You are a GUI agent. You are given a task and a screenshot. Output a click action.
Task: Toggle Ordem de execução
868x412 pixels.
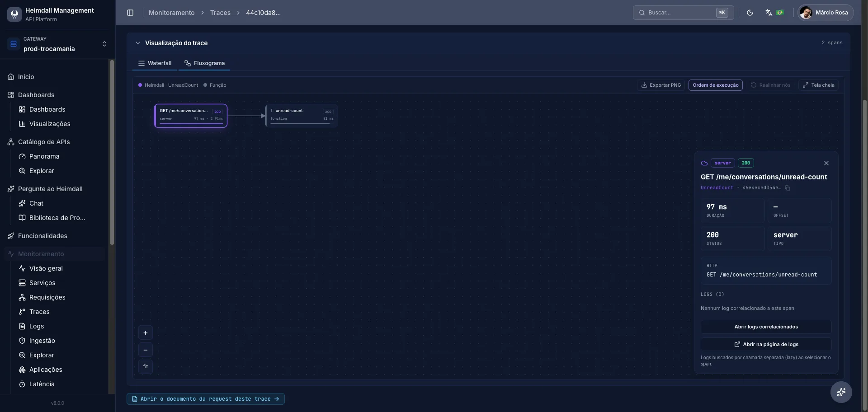tap(715, 85)
